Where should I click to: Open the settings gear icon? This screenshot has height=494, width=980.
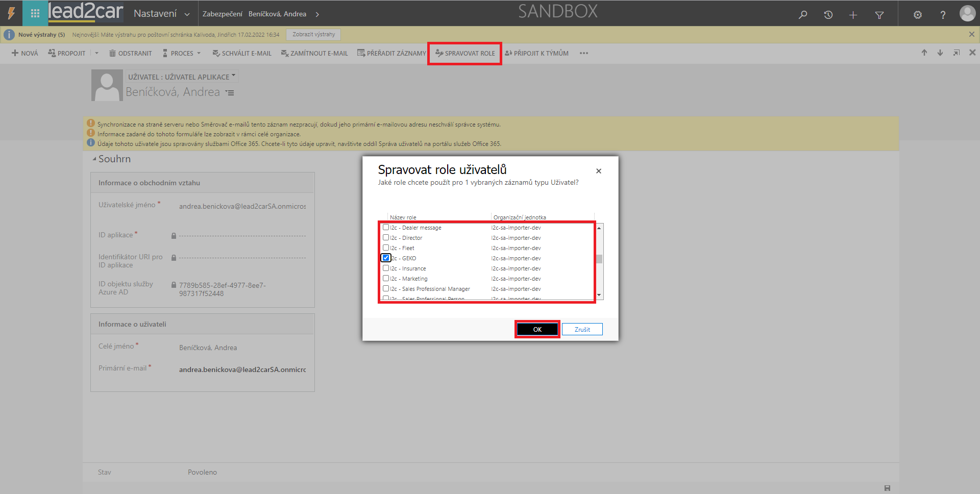tap(917, 15)
